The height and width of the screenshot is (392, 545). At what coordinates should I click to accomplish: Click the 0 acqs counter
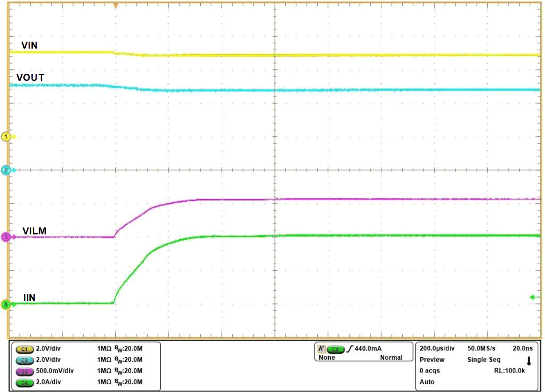pyautogui.click(x=430, y=371)
